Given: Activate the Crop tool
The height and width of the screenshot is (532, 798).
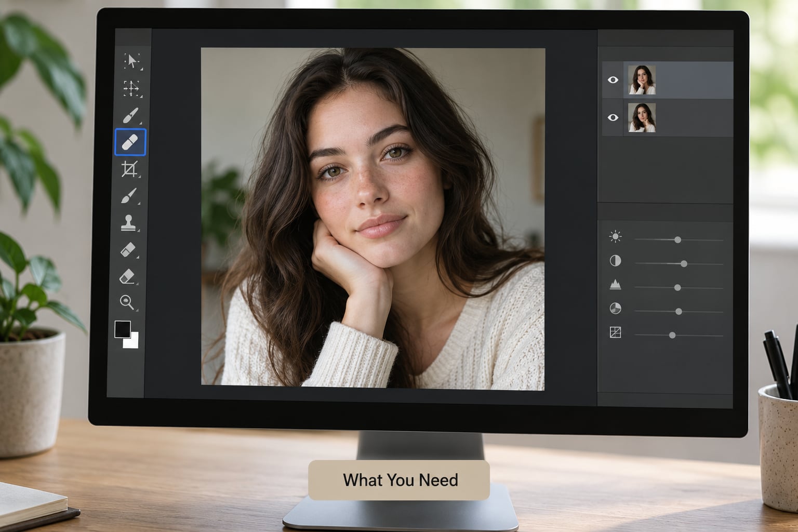Looking at the screenshot, I should (129, 169).
